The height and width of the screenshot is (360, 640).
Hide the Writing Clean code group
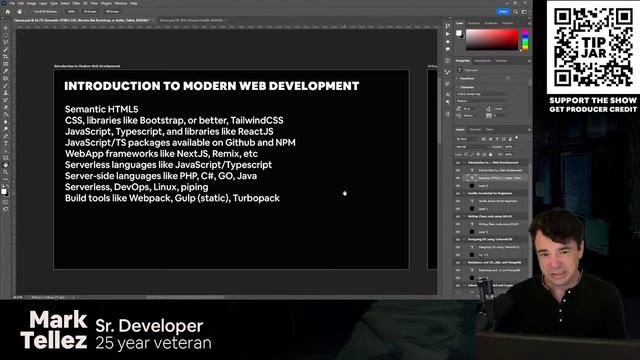coord(458,216)
